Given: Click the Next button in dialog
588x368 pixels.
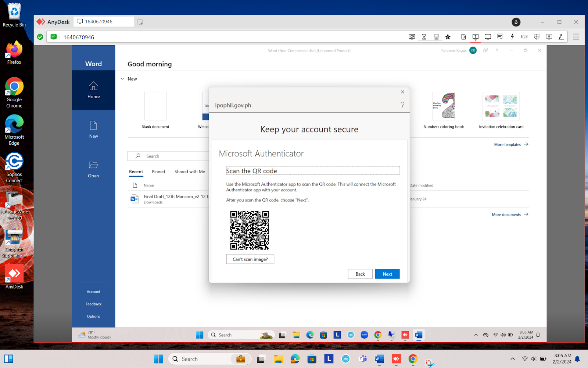Looking at the screenshot, I should click(387, 274).
